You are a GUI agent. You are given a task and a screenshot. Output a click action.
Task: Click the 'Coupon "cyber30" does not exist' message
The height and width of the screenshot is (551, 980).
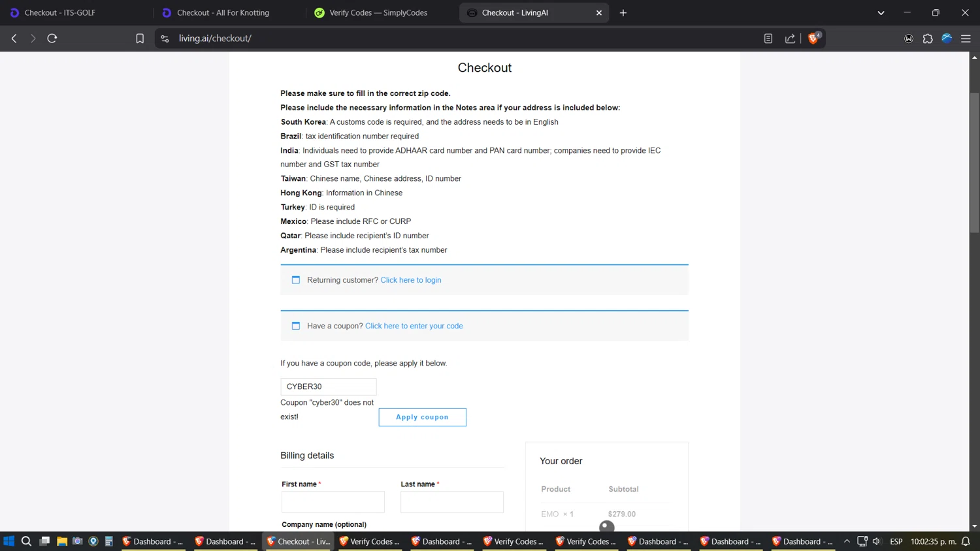click(x=327, y=409)
